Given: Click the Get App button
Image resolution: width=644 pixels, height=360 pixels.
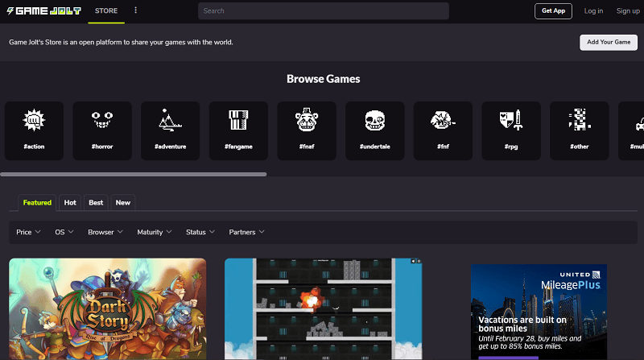Looking at the screenshot, I should tap(552, 10).
